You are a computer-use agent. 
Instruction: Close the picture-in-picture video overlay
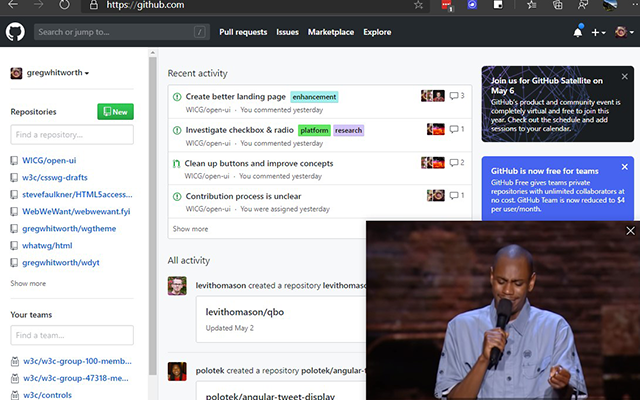[630, 231]
